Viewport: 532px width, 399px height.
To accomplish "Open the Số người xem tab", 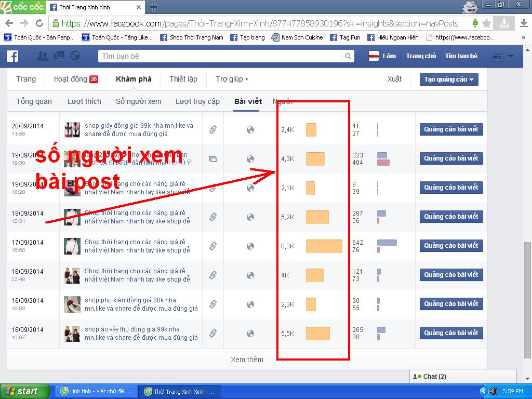I will click(138, 101).
